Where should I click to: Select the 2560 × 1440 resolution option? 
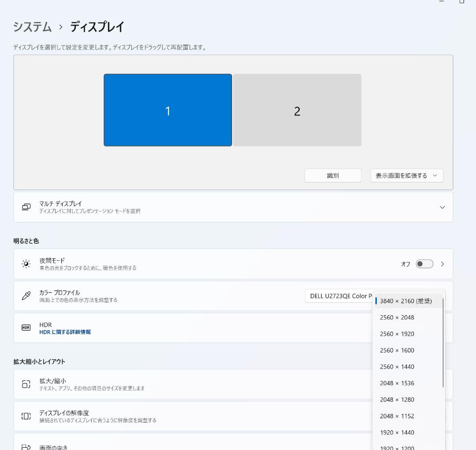point(396,367)
